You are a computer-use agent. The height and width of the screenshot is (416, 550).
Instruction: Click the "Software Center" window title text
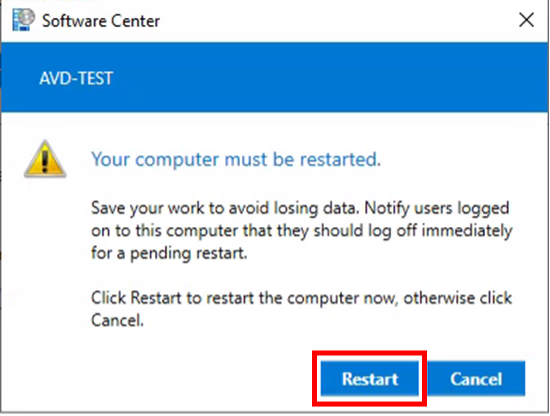101,21
